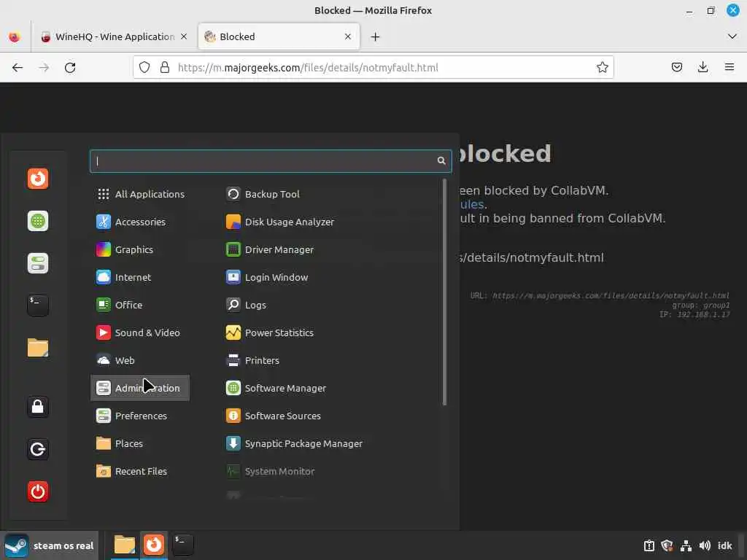Click the Logout icon in menu sidebar
747x560 pixels.
coord(38,449)
